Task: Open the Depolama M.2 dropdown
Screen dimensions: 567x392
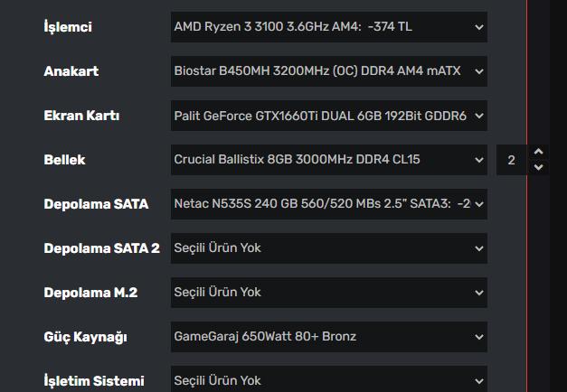Action: (x=329, y=293)
